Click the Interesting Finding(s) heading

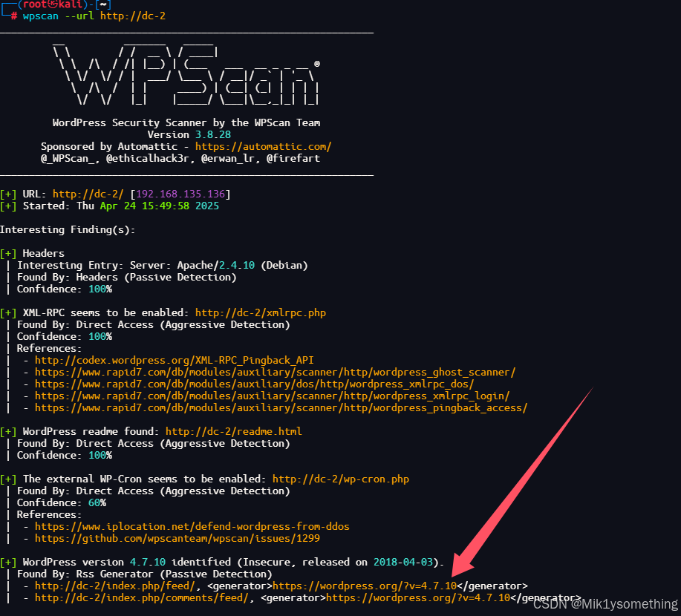click(x=68, y=229)
